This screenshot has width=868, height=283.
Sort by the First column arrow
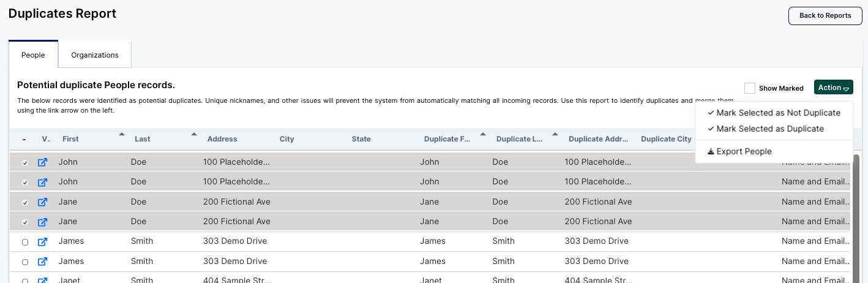pyautogui.click(x=121, y=134)
